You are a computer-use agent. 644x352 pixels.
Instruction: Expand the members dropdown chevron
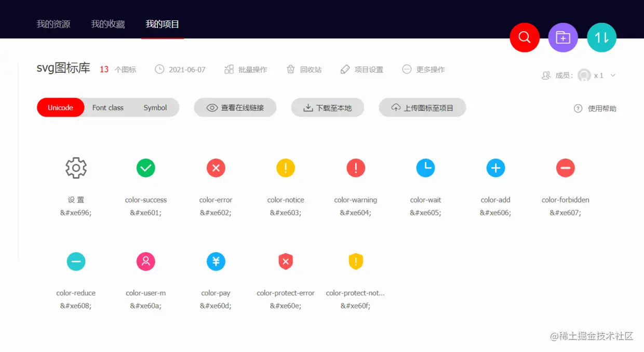(x=613, y=75)
